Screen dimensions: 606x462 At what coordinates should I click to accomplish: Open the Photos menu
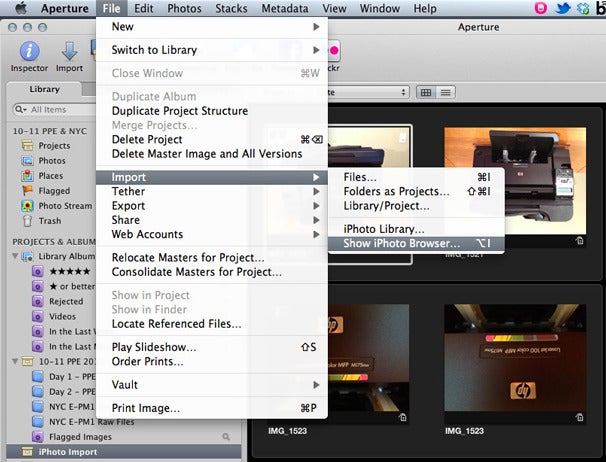click(184, 8)
